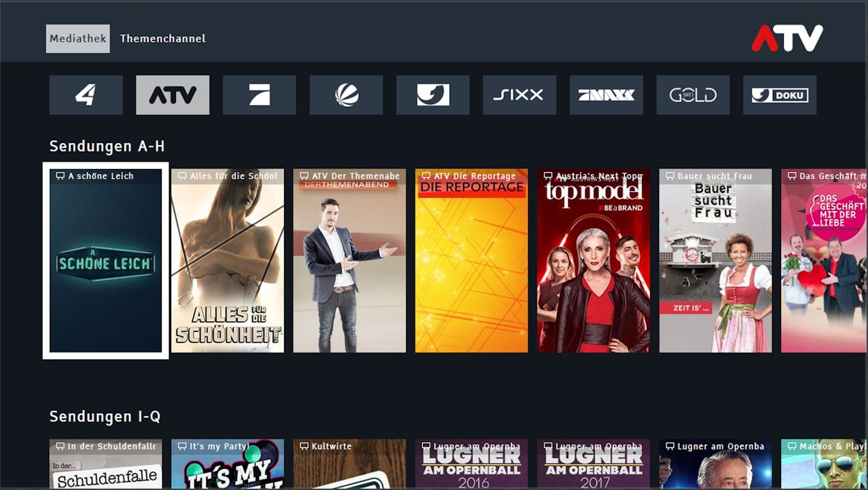Open Das Geschäft mit der Liebe show
Viewport: 868px width, 490px height.
tap(824, 261)
